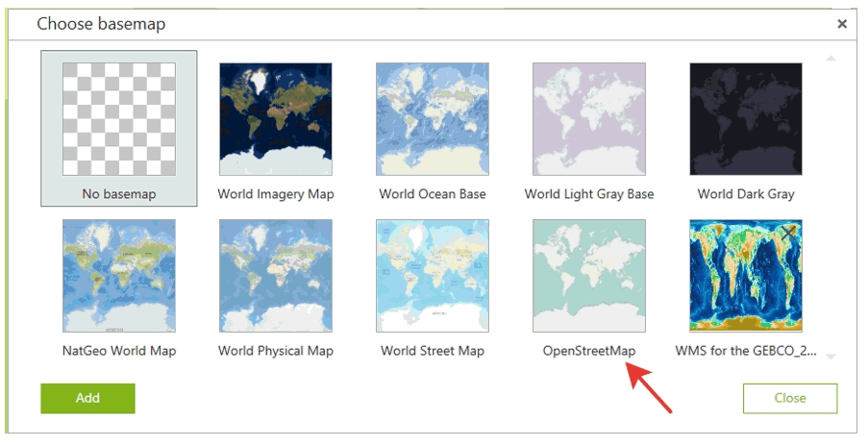
Task: Select the No basemap checkerboard thumbnail
Action: (x=119, y=119)
